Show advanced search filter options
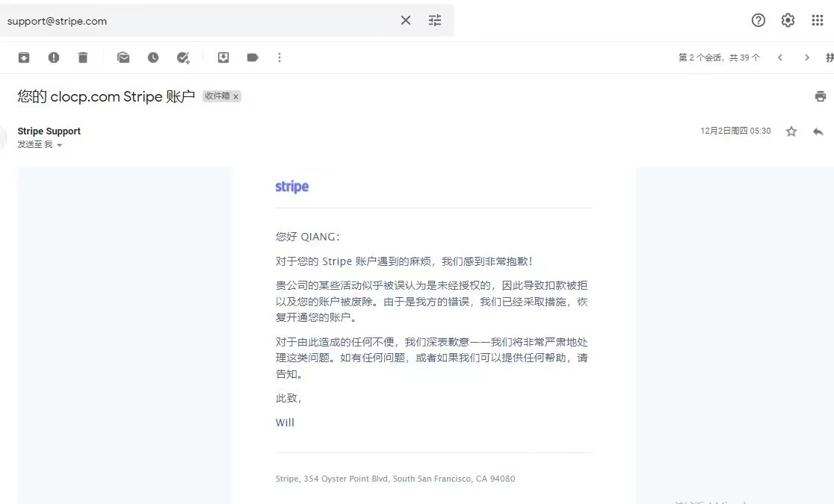Screen dimensions: 834x504 435,20
